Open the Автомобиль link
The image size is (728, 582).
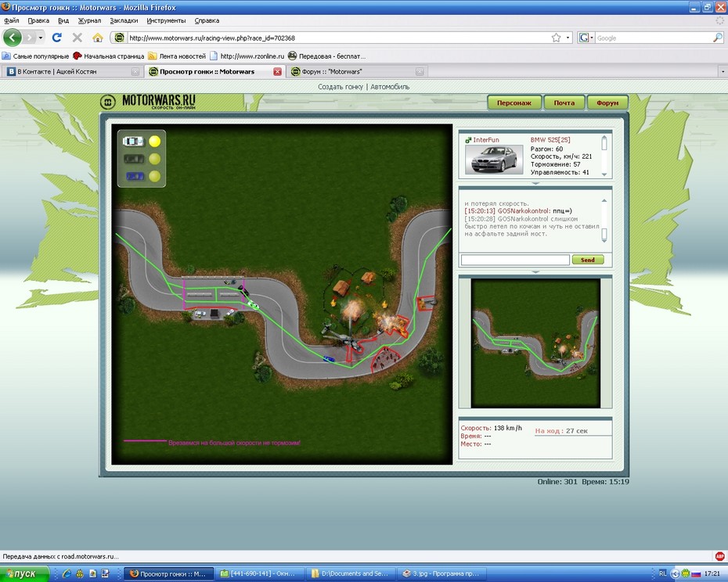(390, 87)
